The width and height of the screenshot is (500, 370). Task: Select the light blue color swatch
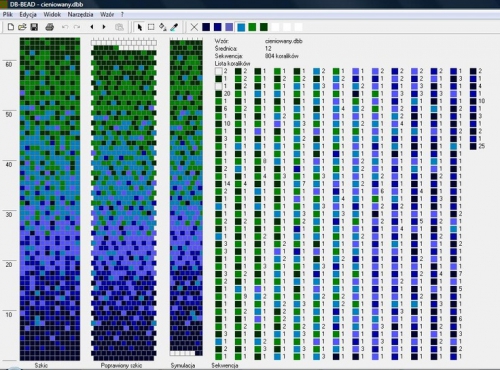click(x=241, y=27)
